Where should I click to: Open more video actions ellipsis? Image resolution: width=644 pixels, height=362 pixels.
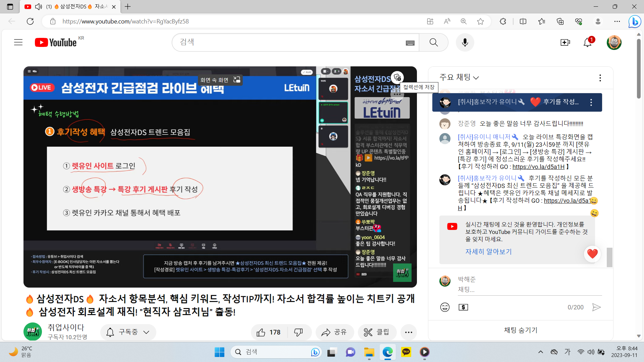[x=408, y=332]
